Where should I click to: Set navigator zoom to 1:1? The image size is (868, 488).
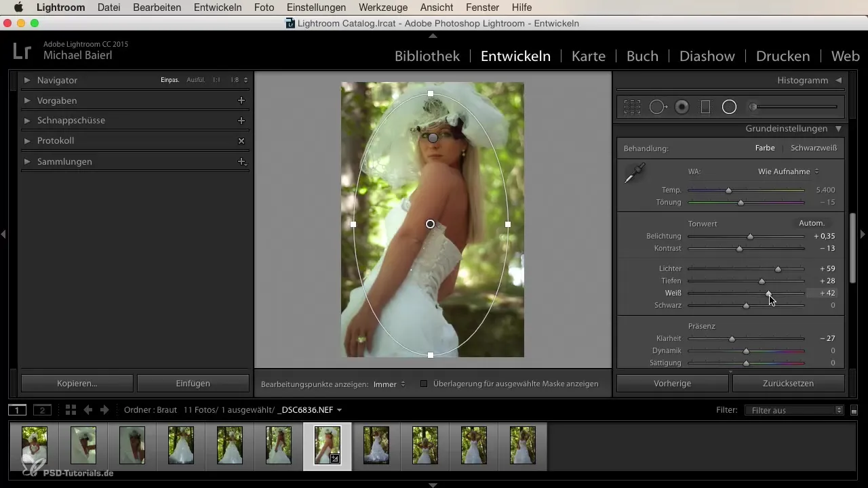(x=216, y=80)
